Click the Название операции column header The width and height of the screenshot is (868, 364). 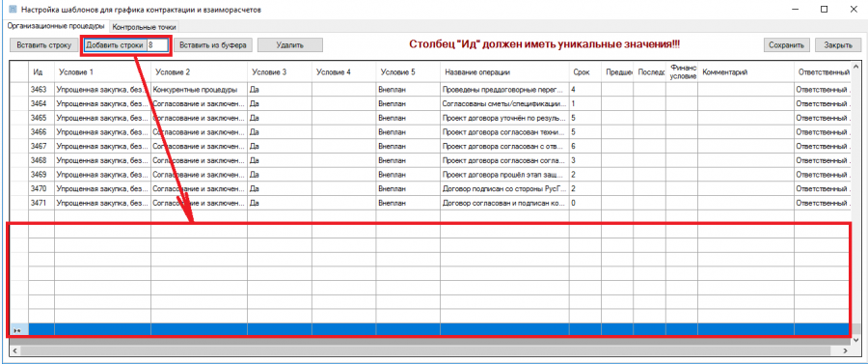[x=504, y=72]
